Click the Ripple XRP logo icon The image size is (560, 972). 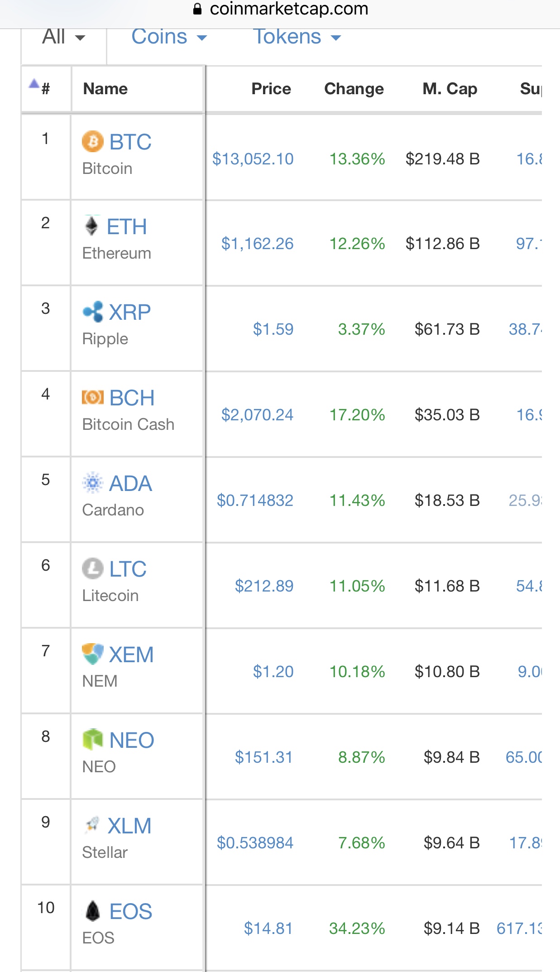[x=93, y=312]
